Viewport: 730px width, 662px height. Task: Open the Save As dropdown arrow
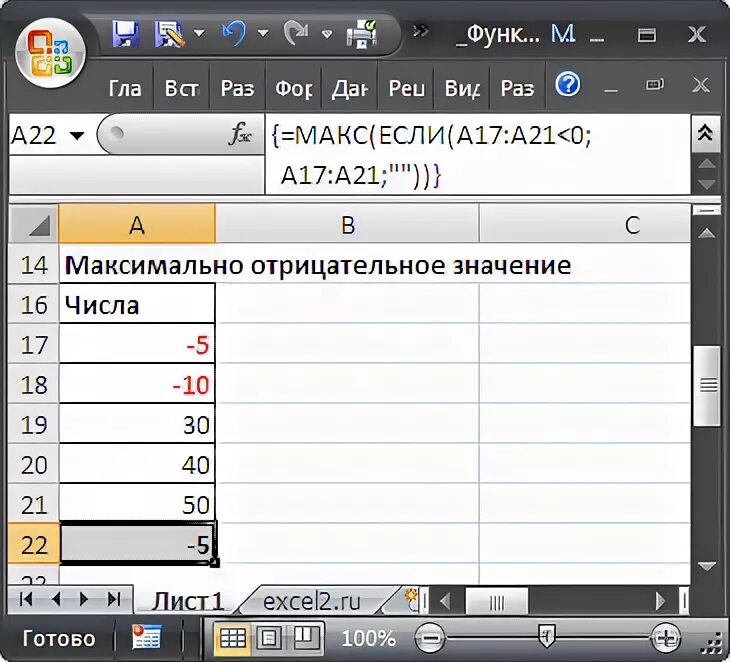[x=199, y=34]
